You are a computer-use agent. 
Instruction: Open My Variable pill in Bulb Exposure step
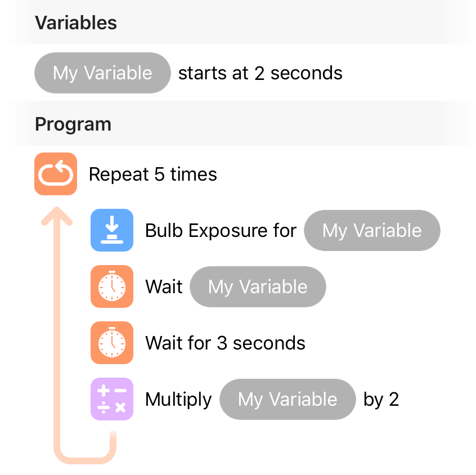(x=372, y=230)
